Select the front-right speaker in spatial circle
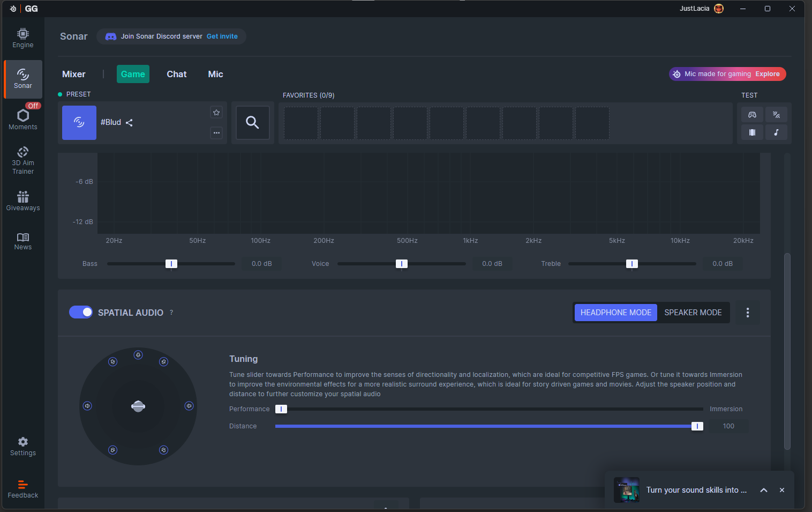Image resolution: width=812 pixels, height=512 pixels. point(164,362)
